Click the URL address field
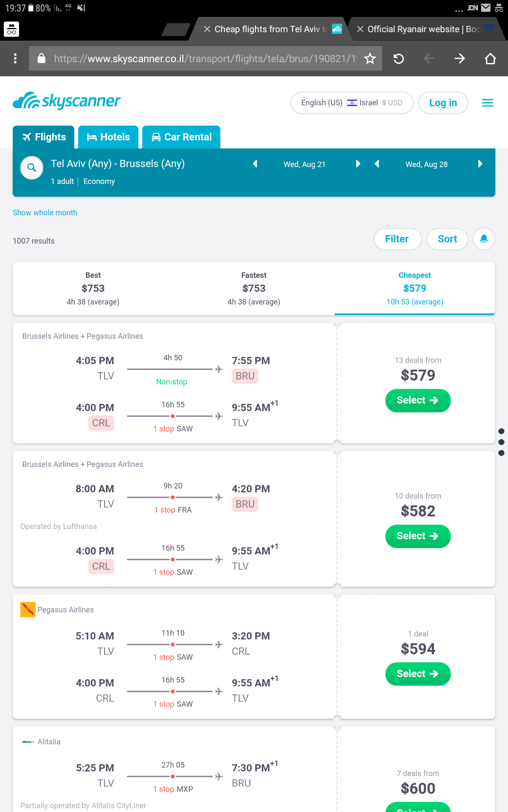The height and width of the screenshot is (812, 508). 205,58
